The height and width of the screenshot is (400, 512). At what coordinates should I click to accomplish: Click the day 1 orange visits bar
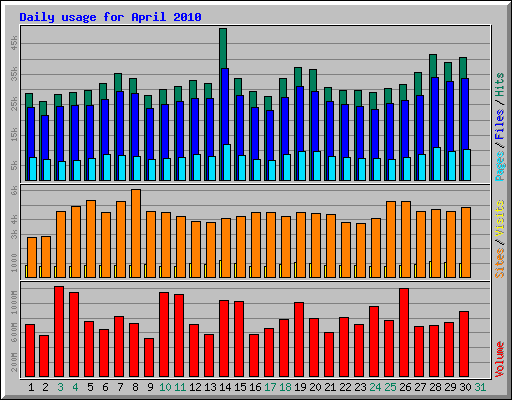(x=32, y=257)
